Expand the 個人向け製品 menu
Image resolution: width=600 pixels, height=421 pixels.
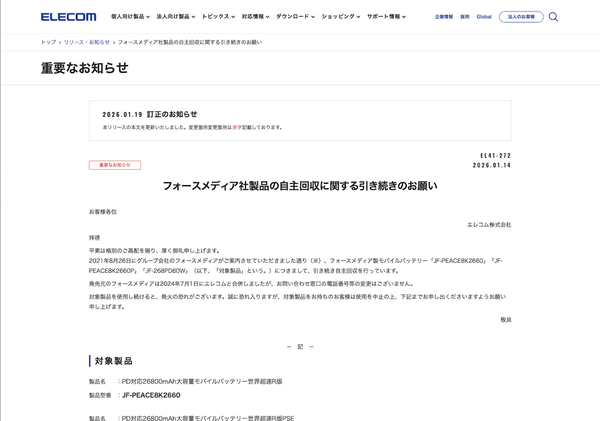130,16
